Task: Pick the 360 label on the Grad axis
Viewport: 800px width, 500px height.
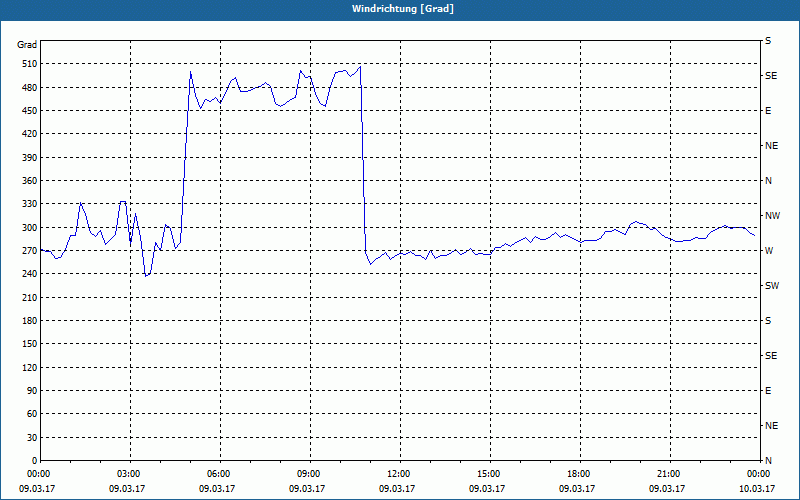Action: 30,181
